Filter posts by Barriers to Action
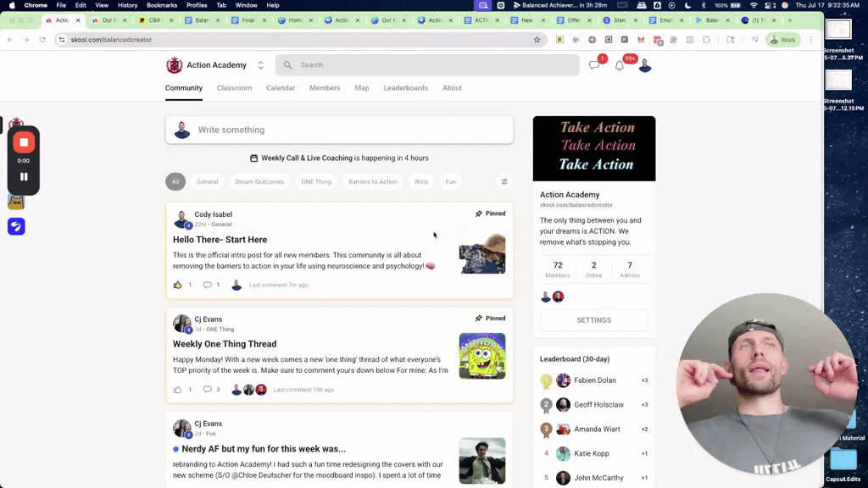Screen dimensions: 868x488 [373, 181]
